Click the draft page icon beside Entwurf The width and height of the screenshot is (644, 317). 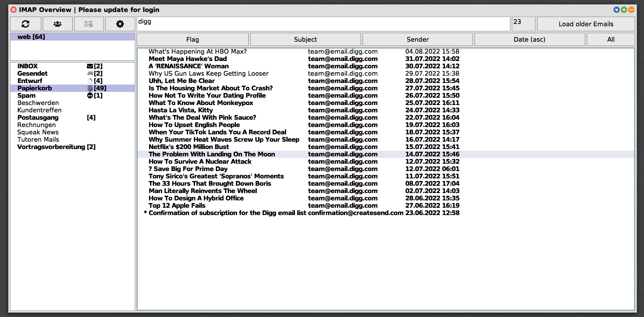pyautogui.click(x=90, y=81)
